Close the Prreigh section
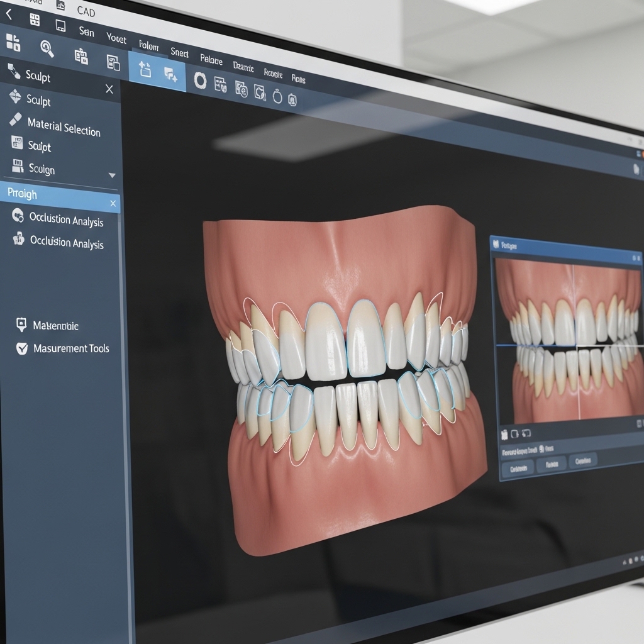This screenshot has height=644, width=644. click(113, 203)
